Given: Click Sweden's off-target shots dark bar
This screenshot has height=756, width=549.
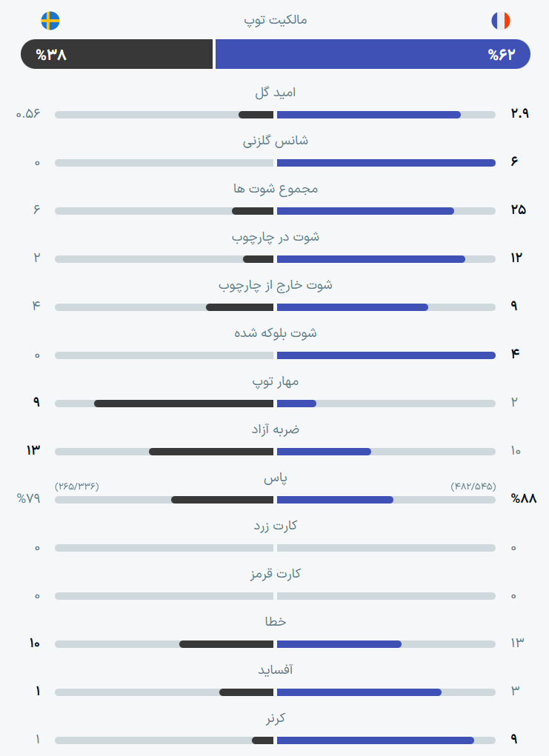Looking at the screenshot, I should (240, 307).
